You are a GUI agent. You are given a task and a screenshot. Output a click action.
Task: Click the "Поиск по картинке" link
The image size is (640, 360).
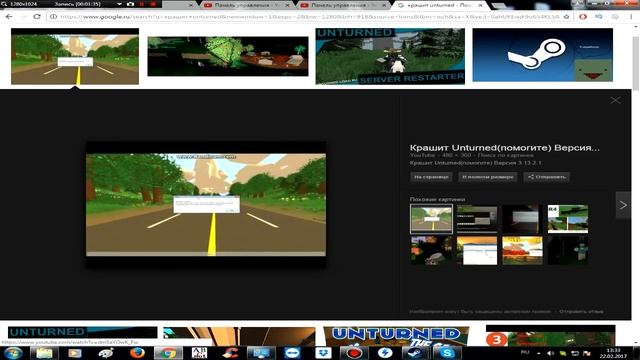505,156
